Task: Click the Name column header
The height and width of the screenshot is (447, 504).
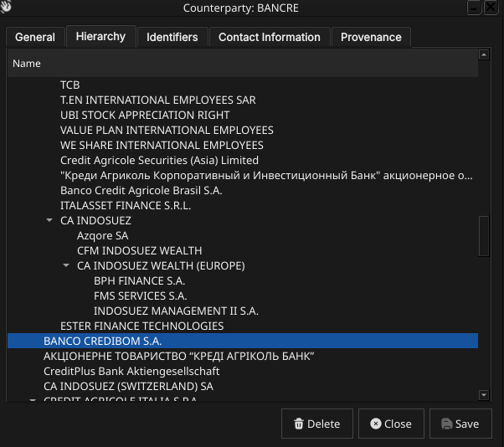Action: 243,64
